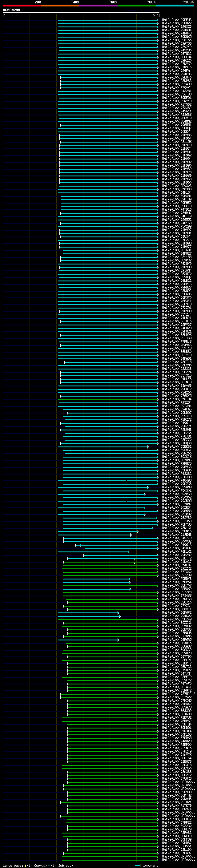Click label UniRef100_A7L497
This screenshot has height=868, width=197.
pos(177,853)
